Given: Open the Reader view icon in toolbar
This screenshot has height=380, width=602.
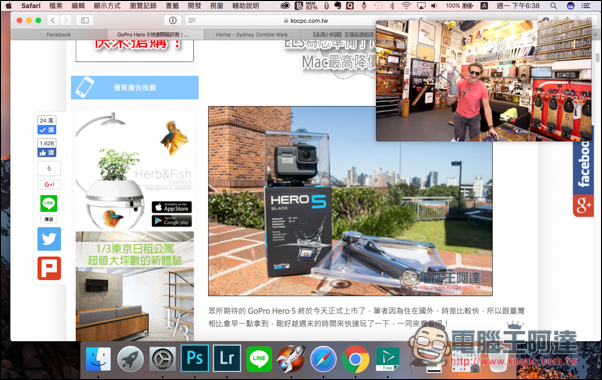Looking at the screenshot, I should click(192, 20).
